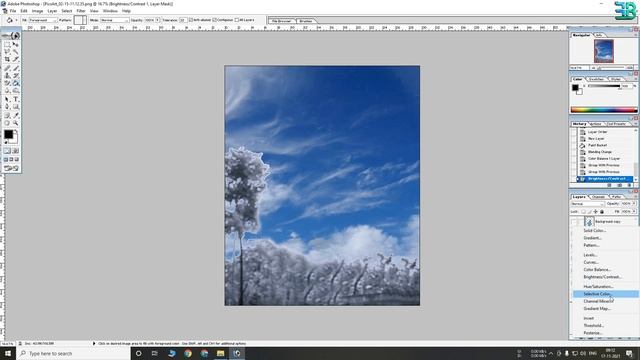640x360 pixels.
Task: Select the Rectangular Marquee tool
Action: click(x=7, y=44)
